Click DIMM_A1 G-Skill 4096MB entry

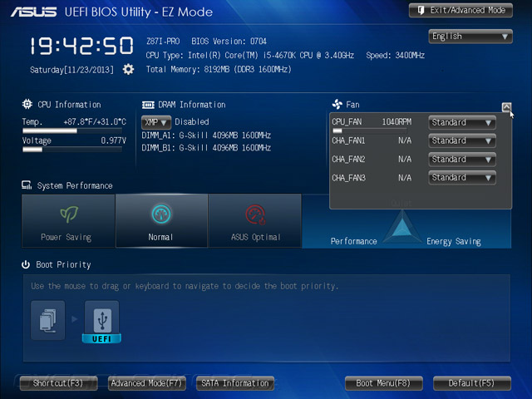(x=206, y=135)
